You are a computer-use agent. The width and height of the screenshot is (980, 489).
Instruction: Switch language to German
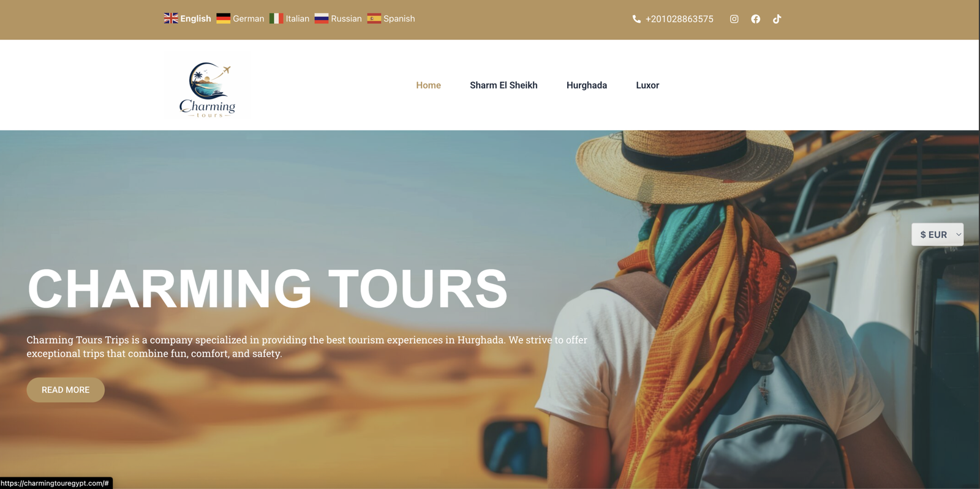pyautogui.click(x=248, y=18)
